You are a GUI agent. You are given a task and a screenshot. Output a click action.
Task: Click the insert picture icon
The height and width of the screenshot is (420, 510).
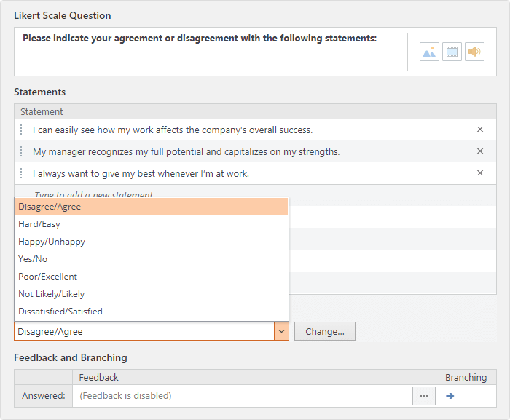tap(429, 52)
